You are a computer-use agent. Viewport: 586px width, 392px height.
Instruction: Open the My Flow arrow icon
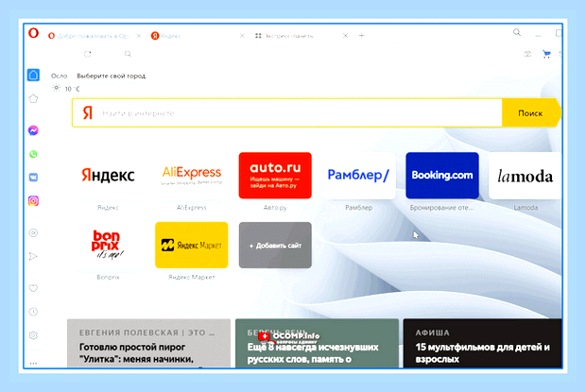tap(33, 256)
